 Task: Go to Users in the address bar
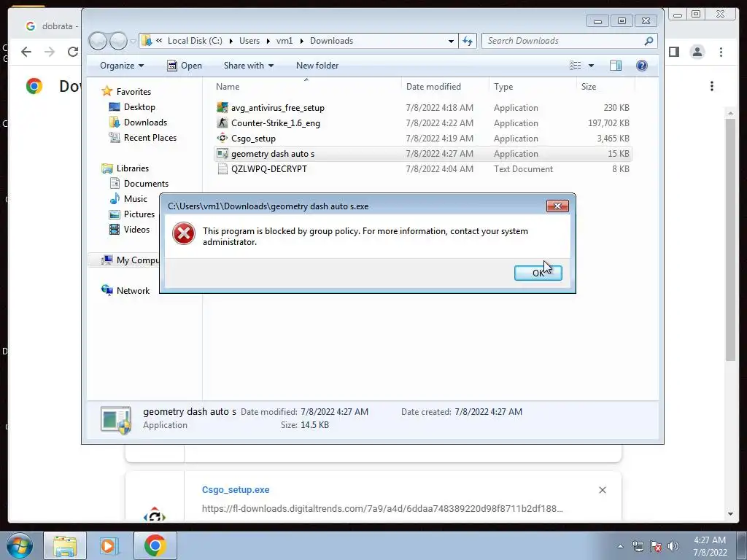tap(249, 41)
